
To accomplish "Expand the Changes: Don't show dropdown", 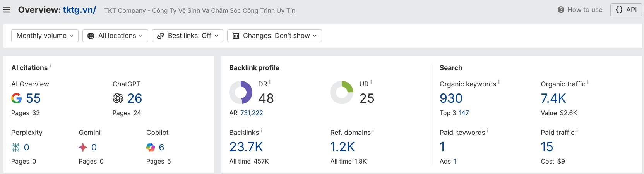I will click(274, 36).
